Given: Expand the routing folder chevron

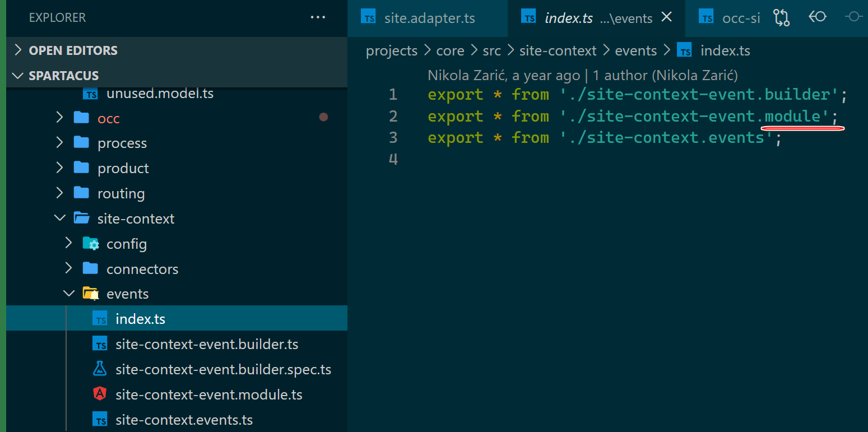Looking at the screenshot, I should point(60,193).
